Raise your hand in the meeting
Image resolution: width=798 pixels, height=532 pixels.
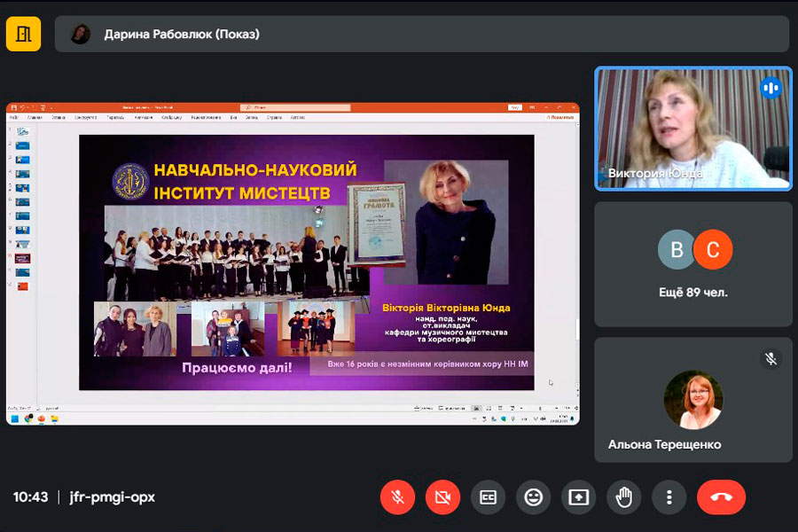623,497
